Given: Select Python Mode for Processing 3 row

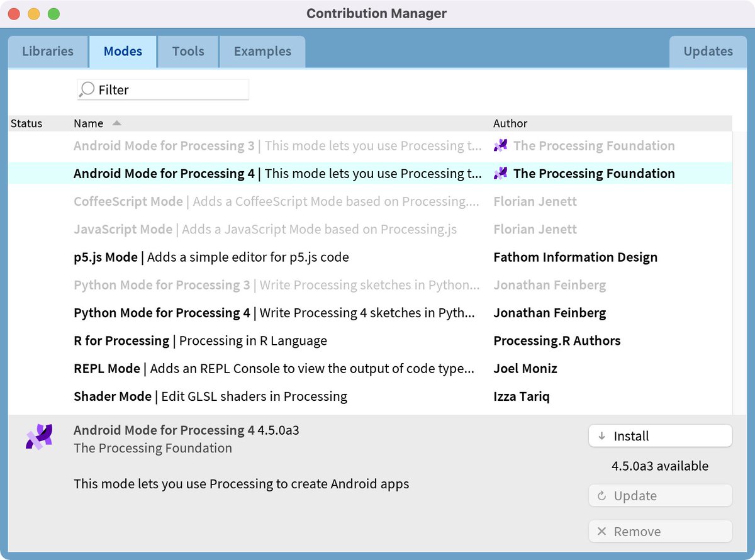Looking at the screenshot, I should pyautogui.click(x=371, y=285).
